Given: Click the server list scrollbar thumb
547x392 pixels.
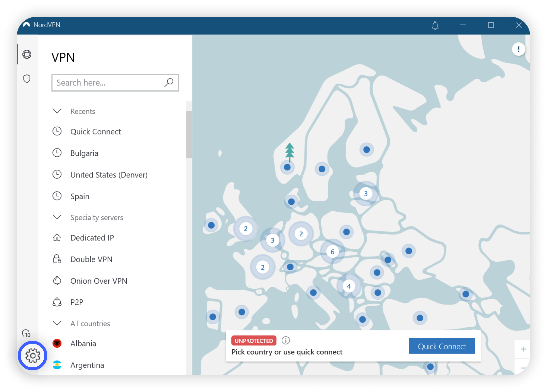Looking at the screenshot, I should pos(189,134).
